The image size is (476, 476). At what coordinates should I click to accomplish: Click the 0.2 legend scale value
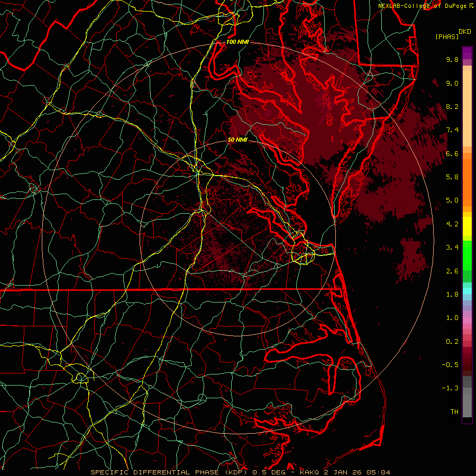tap(452, 342)
